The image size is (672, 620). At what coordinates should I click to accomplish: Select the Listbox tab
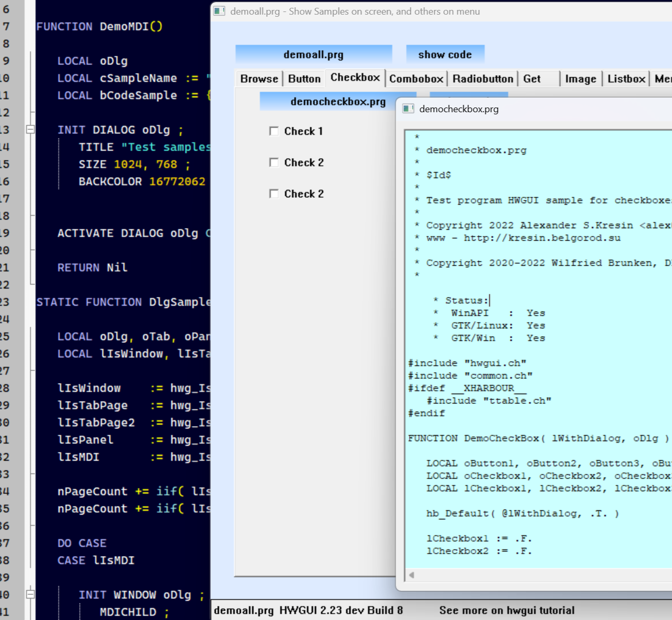click(626, 79)
